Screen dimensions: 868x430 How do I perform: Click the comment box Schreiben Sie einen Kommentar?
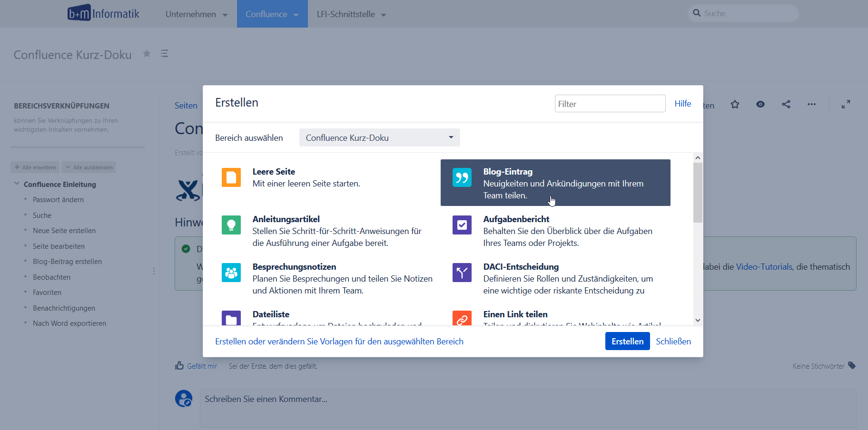click(x=528, y=408)
